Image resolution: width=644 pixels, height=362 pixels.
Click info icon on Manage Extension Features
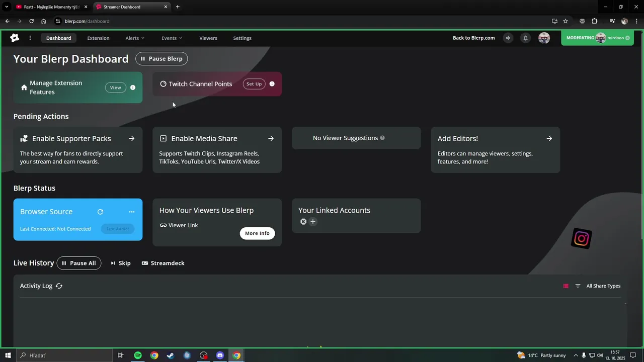pyautogui.click(x=133, y=87)
